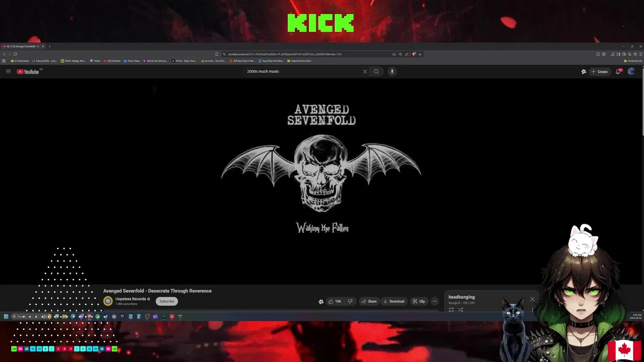
Task: Open the 200 Best Horror bookmark
Action: point(243,61)
